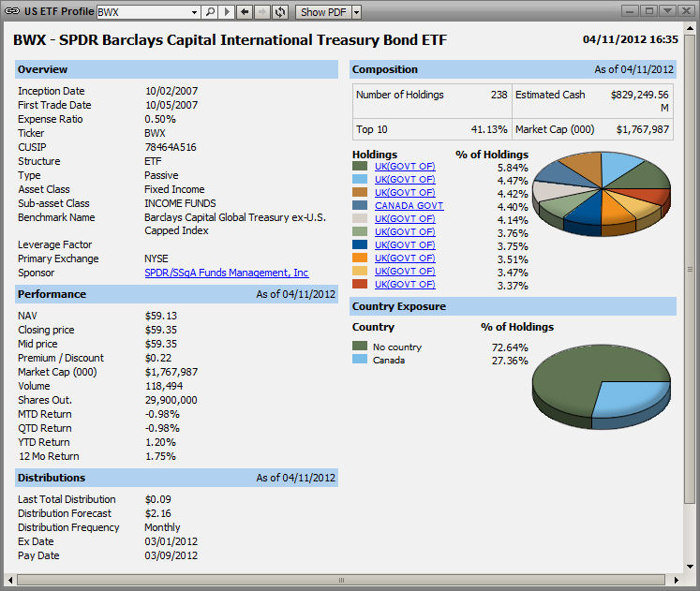
Task: Click the orange swatch for 3.51% holding
Action: [360, 258]
